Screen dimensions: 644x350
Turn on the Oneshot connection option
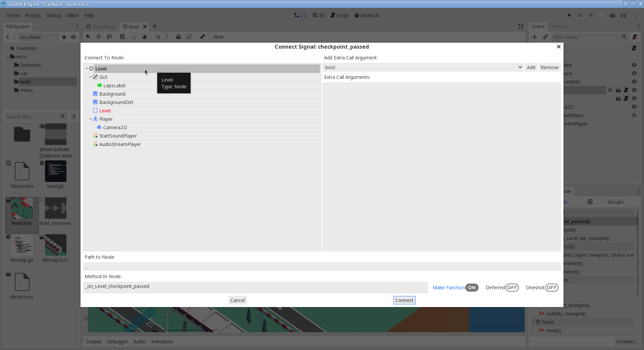tap(551, 288)
